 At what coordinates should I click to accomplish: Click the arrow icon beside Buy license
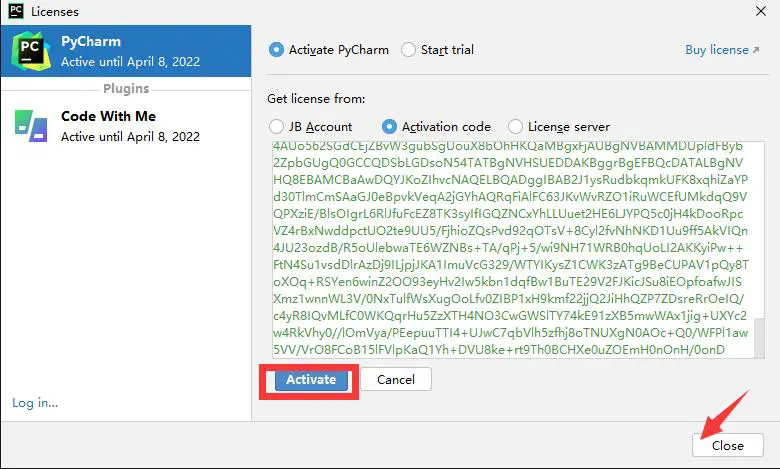[757, 50]
